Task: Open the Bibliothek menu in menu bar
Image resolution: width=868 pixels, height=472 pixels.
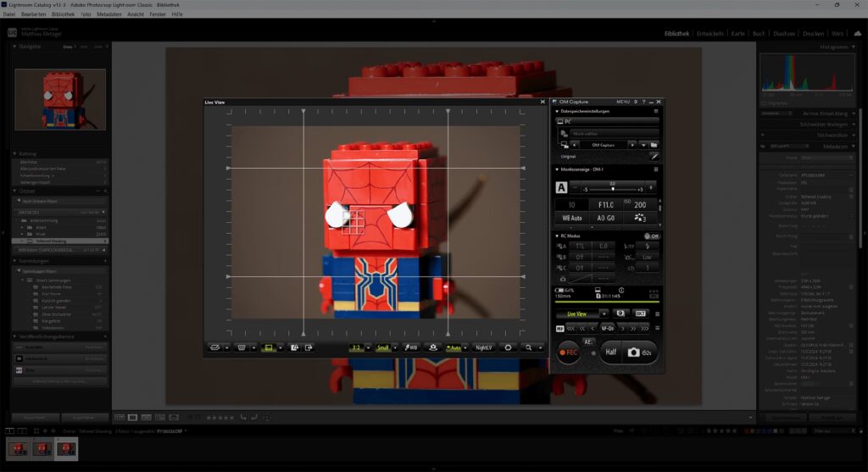Action: pyautogui.click(x=63, y=14)
